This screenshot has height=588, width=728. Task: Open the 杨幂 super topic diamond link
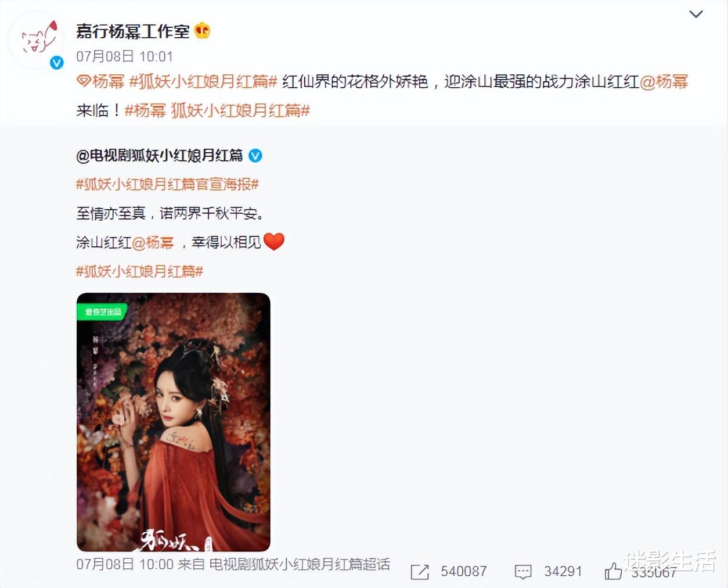[101, 81]
